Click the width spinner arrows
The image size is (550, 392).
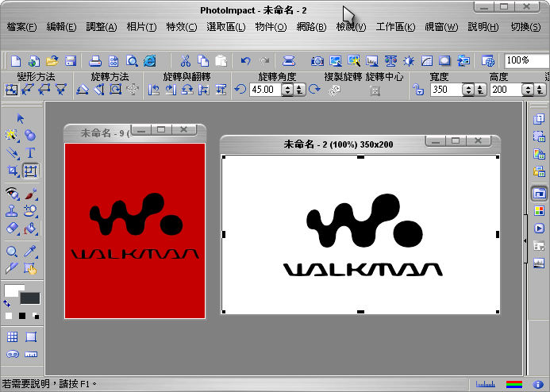point(468,90)
